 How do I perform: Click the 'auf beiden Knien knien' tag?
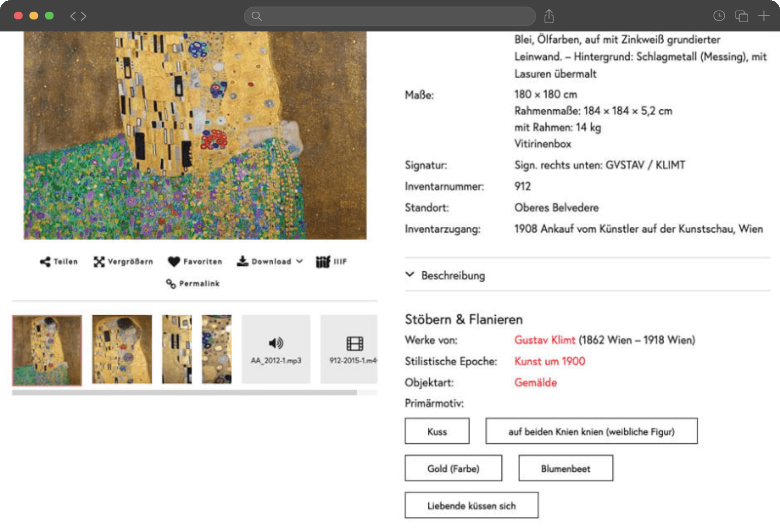591,431
